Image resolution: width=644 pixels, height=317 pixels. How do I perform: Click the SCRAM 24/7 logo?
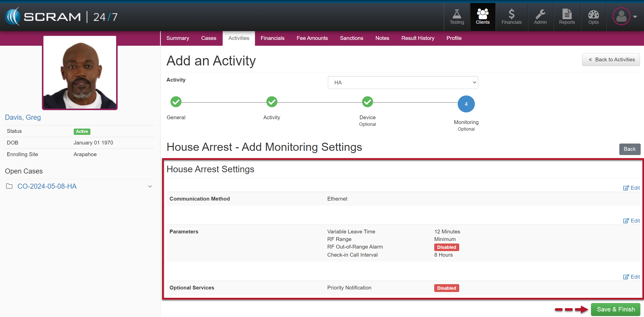(x=62, y=17)
